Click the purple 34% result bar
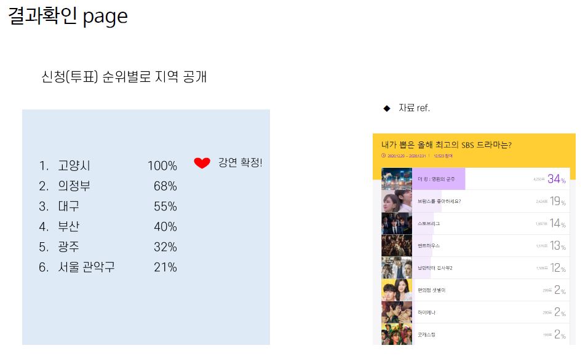This screenshot has height=364, width=588. (x=439, y=179)
